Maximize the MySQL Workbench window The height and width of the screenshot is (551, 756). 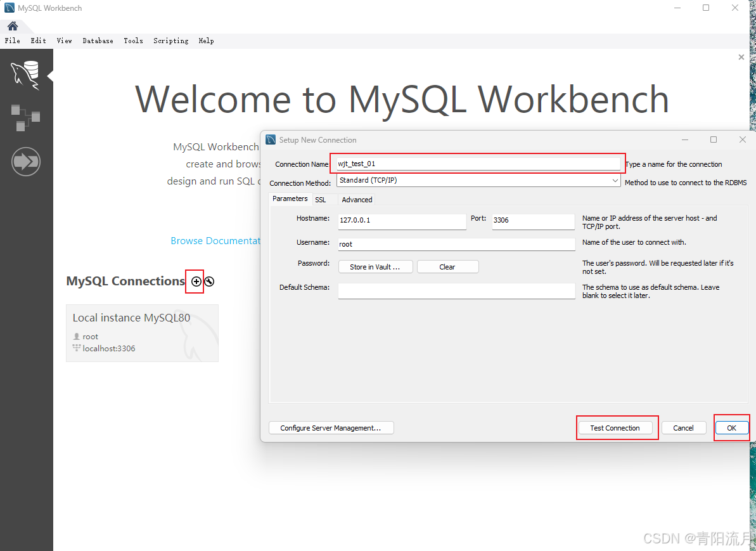pyautogui.click(x=706, y=8)
